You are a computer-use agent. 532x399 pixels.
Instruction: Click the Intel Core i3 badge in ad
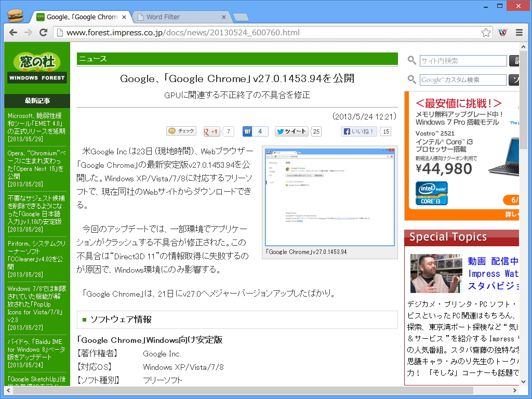[x=431, y=193]
